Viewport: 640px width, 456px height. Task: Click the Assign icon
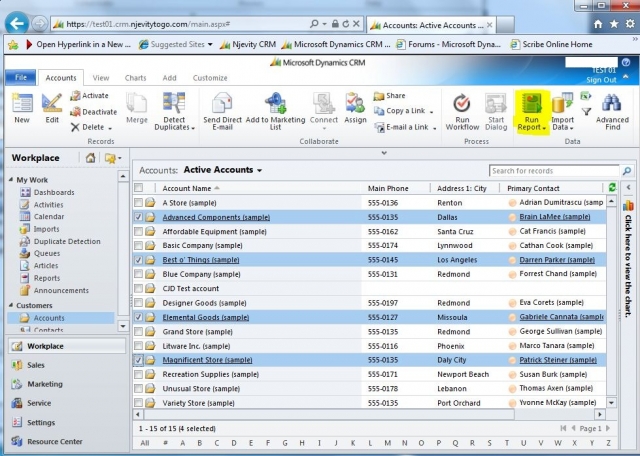pos(355,103)
